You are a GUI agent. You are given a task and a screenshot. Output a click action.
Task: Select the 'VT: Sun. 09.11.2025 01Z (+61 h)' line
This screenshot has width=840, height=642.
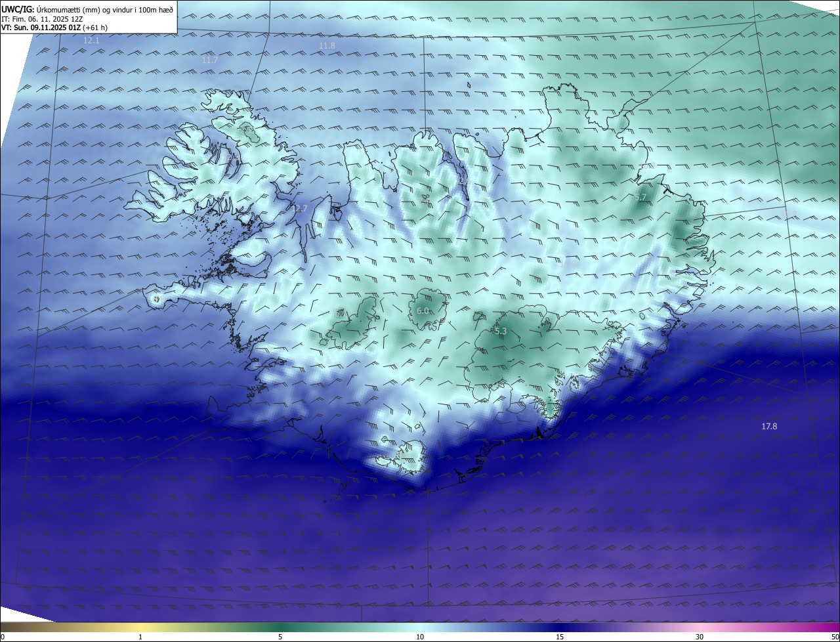coord(54,28)
